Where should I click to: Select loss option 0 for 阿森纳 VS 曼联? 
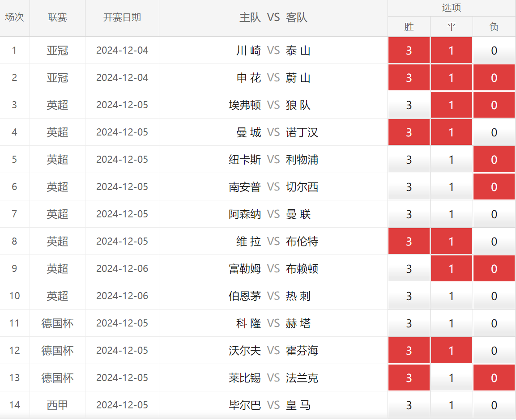(x=494, y=214)
